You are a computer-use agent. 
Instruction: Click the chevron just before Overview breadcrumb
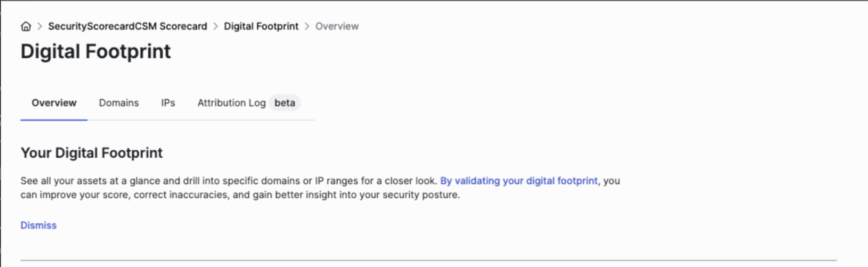pyautogui.click(x=307, y=26)
